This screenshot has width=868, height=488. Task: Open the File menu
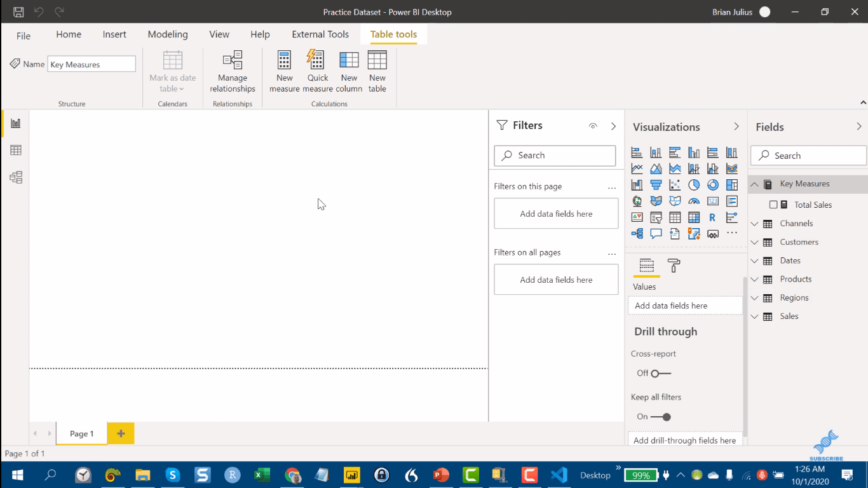(24, 36)
